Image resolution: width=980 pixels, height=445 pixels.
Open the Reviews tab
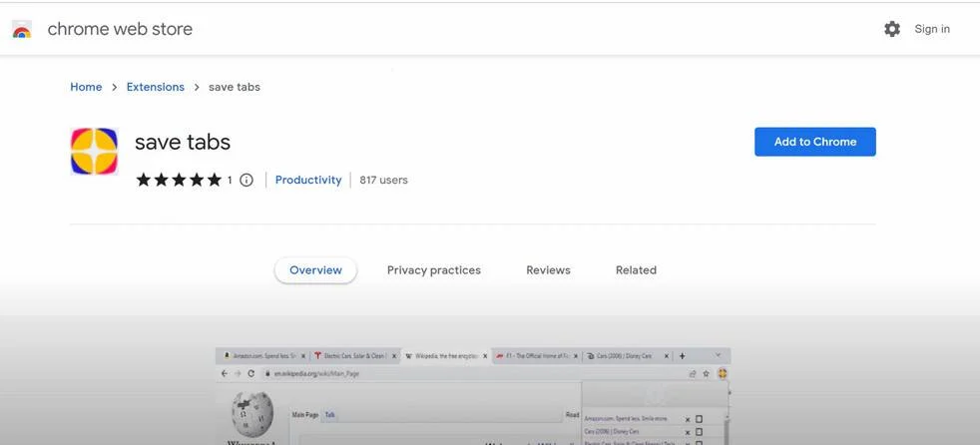point(548,270)
